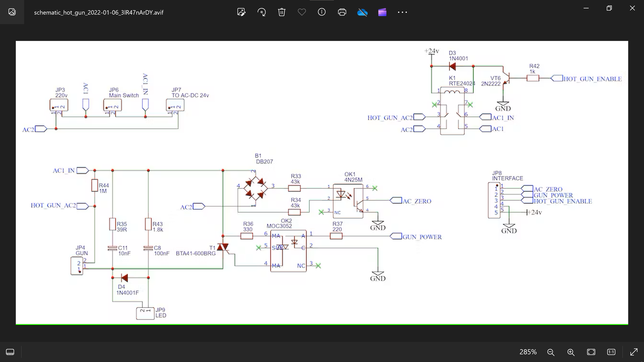644x362 pixels.
Task: Click the OK2 MOC3052 component in the schematic
Action: pyautogui.click(x=288, y=251)
